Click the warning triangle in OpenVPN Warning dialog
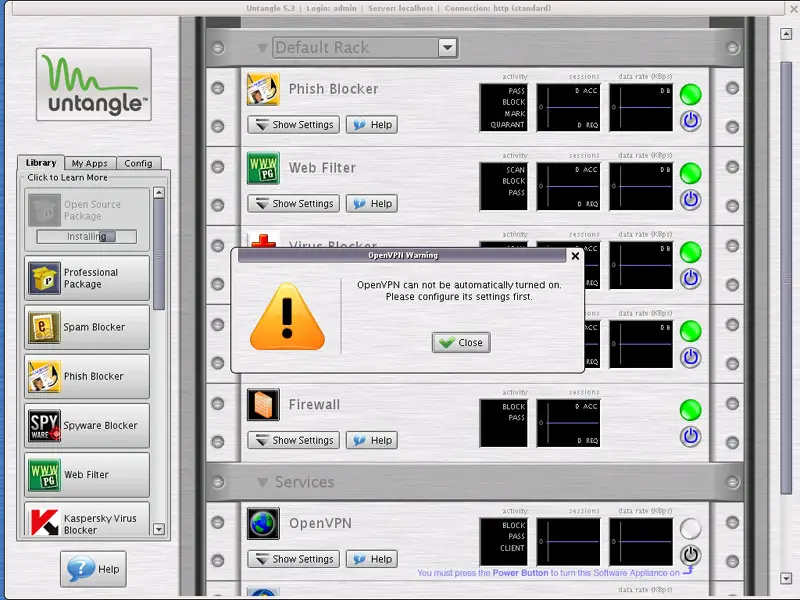Image resolution: width=800 pixels, height=600 pixels. coord(287,317)
